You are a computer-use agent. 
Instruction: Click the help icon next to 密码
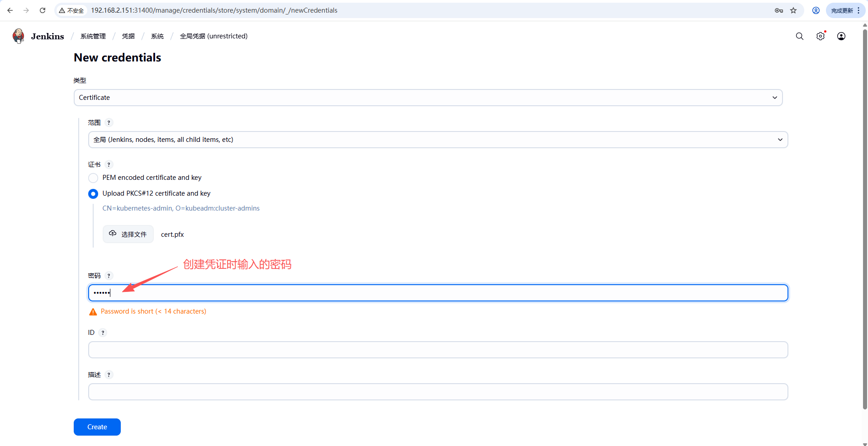(x=109, y=276)
